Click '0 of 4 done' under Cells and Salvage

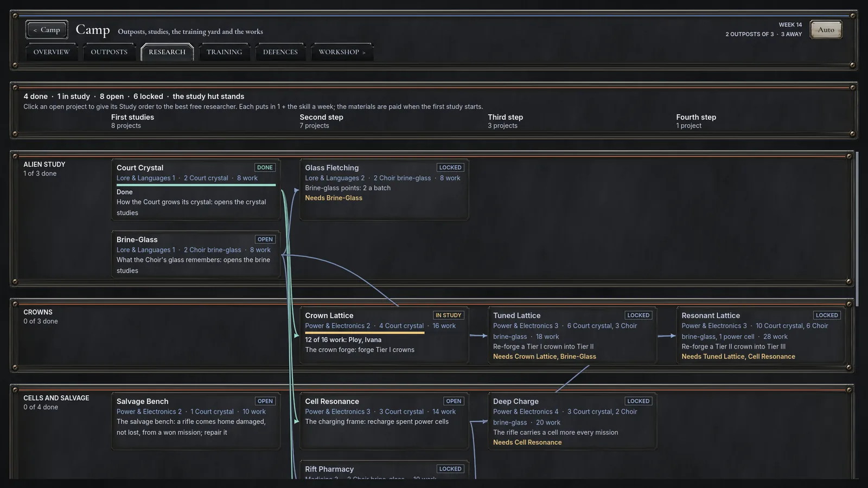(x=40, y=407)
